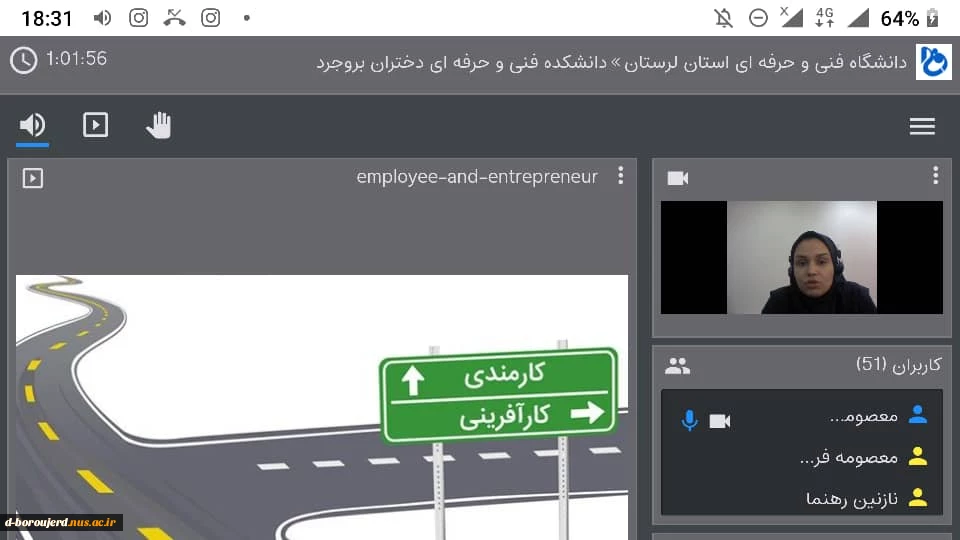Toggle the presenter's microphone icon
Viewport: 960px width, 540px height.
coord(689,421)
